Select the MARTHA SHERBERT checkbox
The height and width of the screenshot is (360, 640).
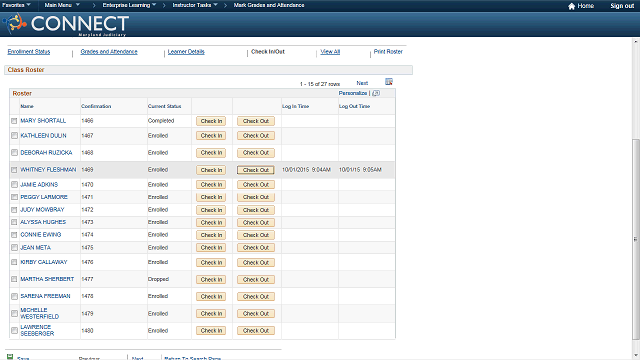(14, 279)
